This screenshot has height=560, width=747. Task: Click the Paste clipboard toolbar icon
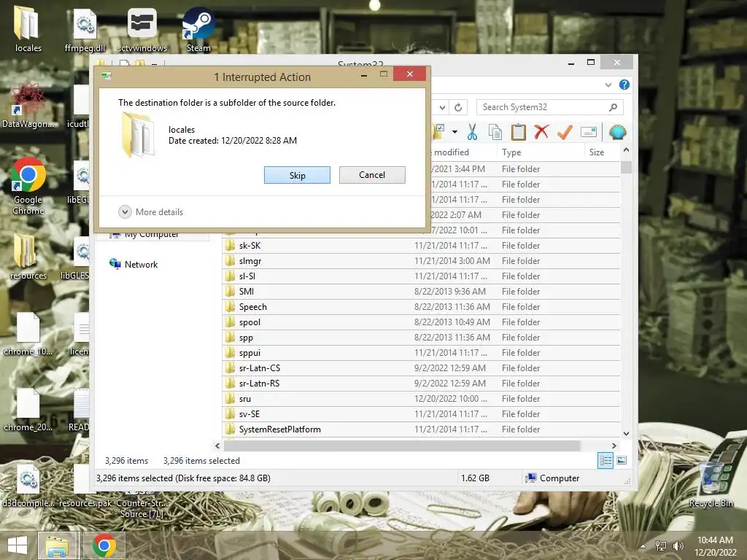point(518,132)
